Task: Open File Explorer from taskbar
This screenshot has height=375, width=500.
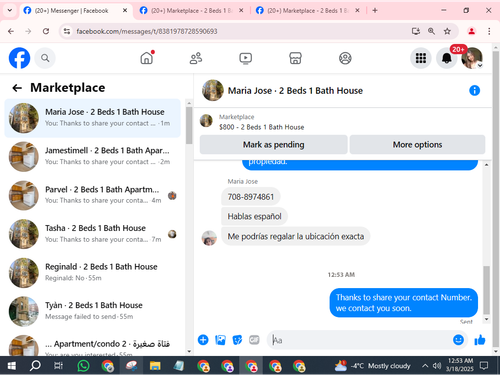Action: click(155, 366)
